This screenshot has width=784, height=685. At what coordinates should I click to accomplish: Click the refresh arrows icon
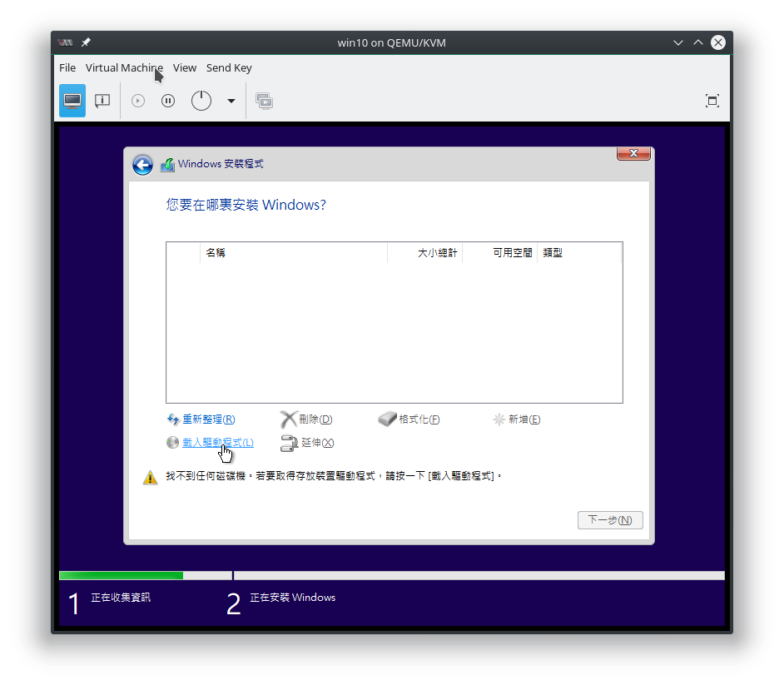(x=173, y=419)
